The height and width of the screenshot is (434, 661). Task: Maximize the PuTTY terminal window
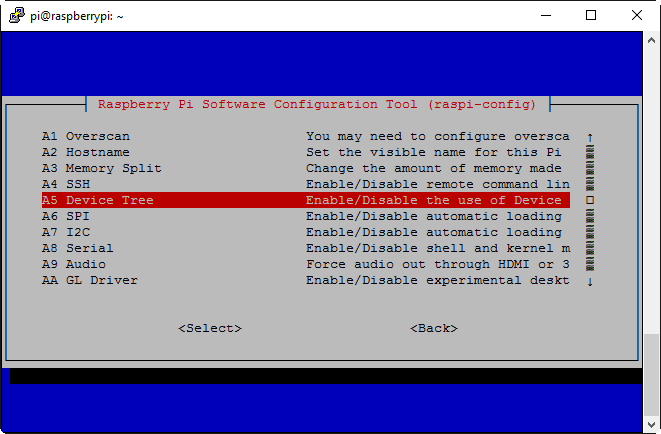591,16
